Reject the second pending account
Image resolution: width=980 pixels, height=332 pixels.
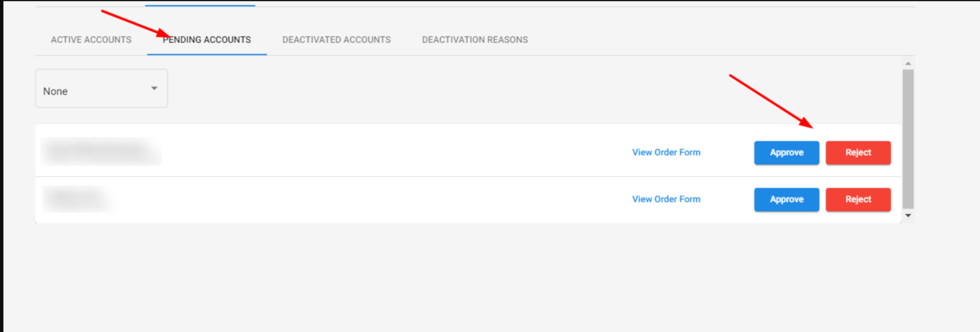(858, 200)
